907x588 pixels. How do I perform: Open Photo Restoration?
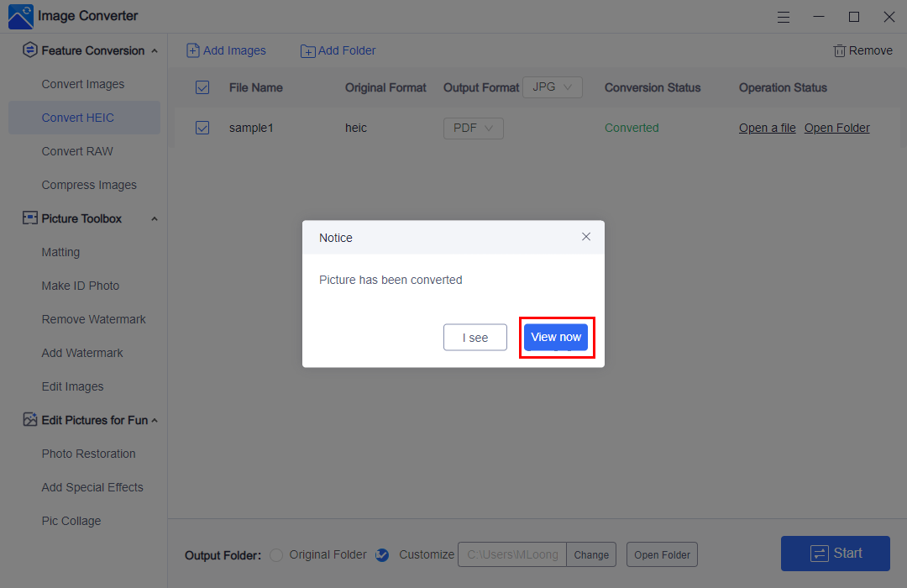88,453
